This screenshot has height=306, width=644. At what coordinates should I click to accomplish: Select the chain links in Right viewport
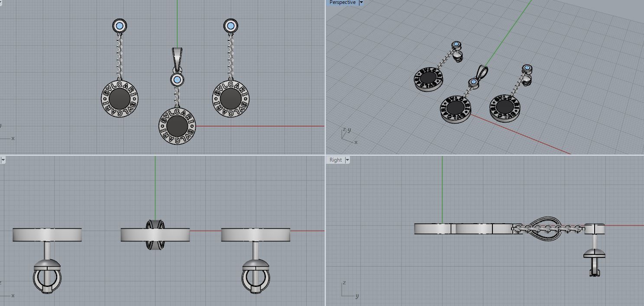pos(548,228)
